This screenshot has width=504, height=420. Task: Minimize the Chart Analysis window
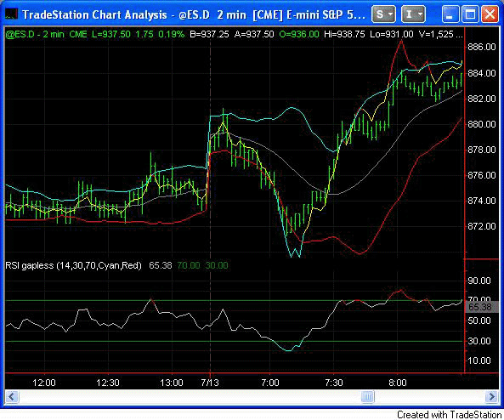pos(450,14)
